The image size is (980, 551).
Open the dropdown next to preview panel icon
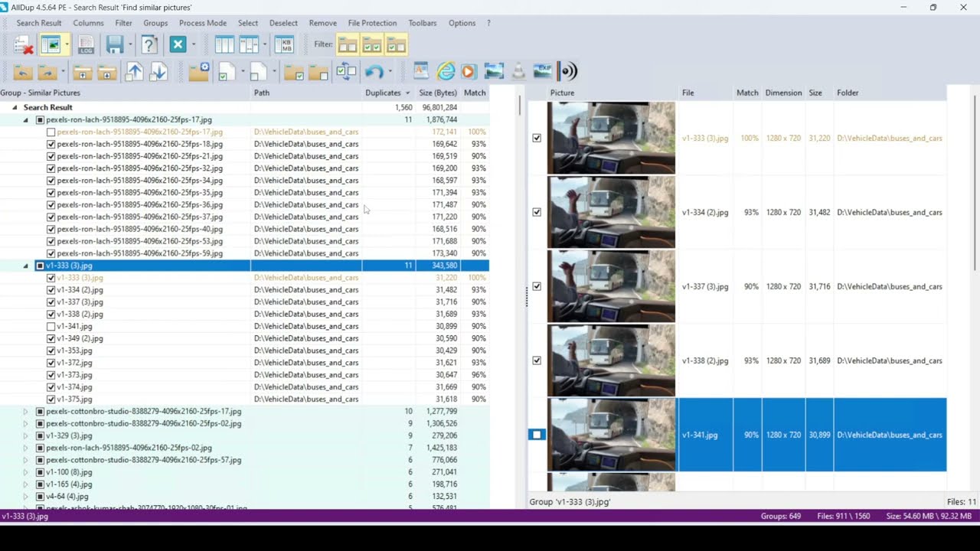pos(67,44)
